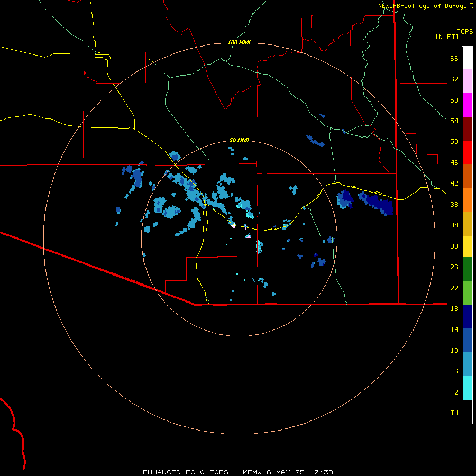This screenshot has width=476, height=476.
Task: Click the orange swatch between 38 and 42
Action: coord(467,200)
